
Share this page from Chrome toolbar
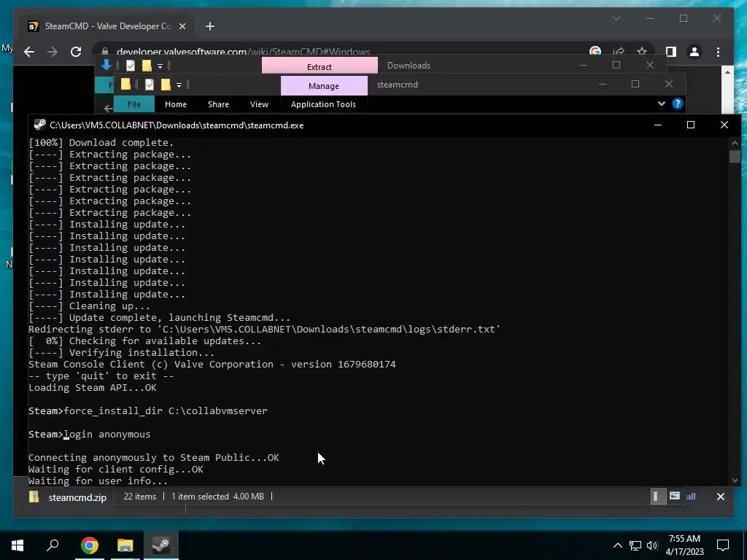(x=619, y=52)
